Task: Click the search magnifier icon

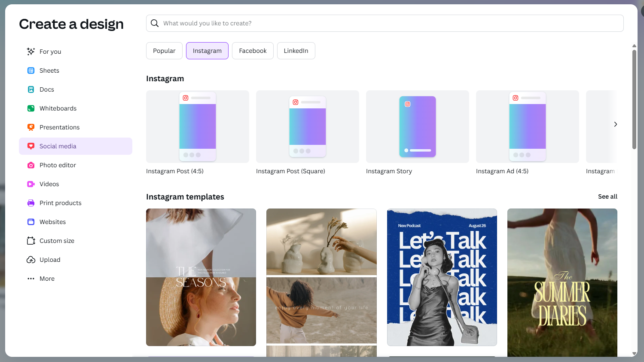Action: [155, 23]
